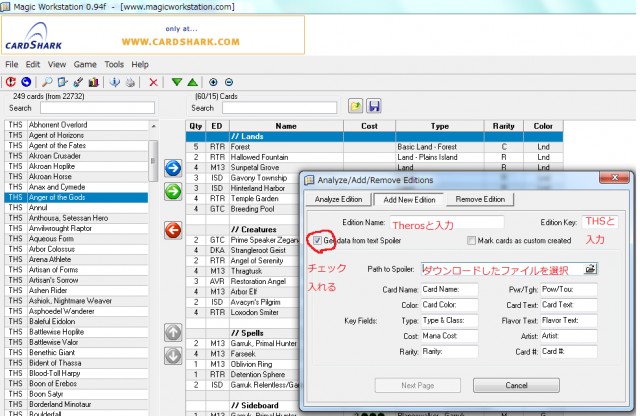Open the Tools menu
Screen dimensions: 640x416
(114, 65)
